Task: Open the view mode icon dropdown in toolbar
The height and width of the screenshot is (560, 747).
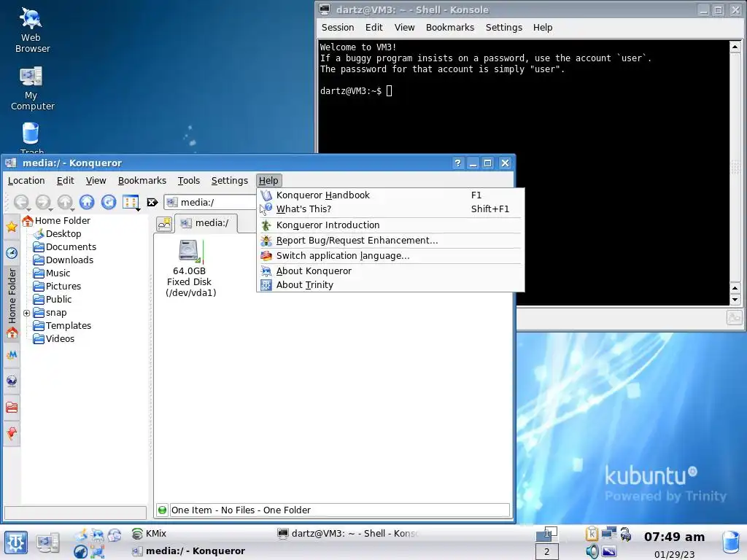Action: (x=131, y=203)
